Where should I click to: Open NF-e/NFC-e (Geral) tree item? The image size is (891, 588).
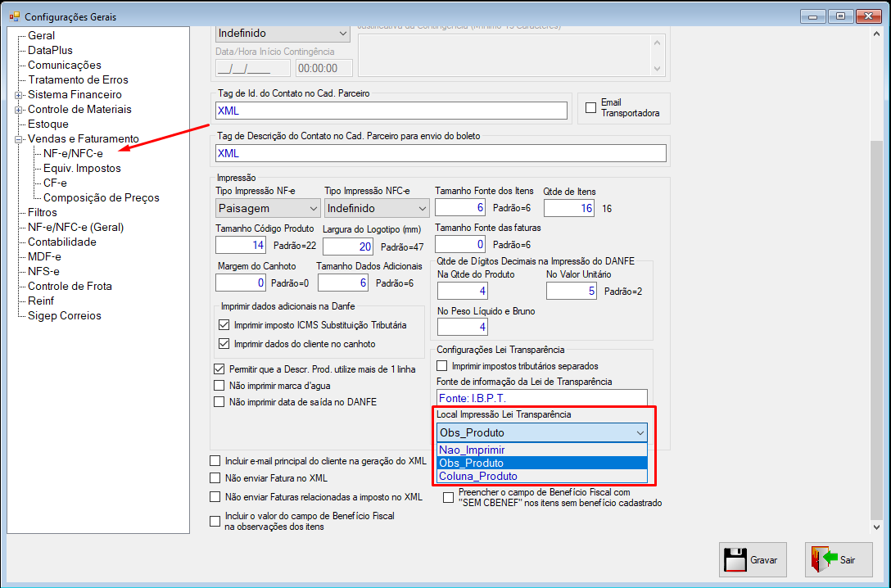pos(75,227)
